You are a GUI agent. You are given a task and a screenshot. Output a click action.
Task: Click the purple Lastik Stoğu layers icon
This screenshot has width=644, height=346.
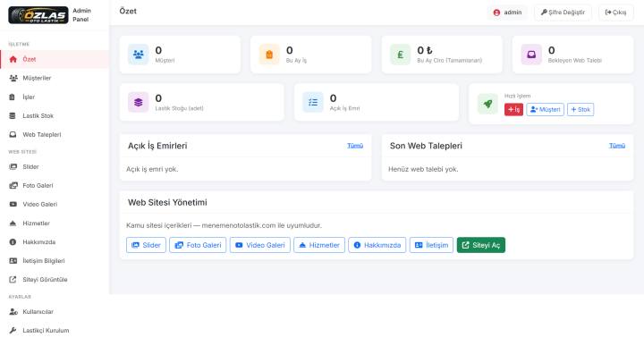pos(139,102)
